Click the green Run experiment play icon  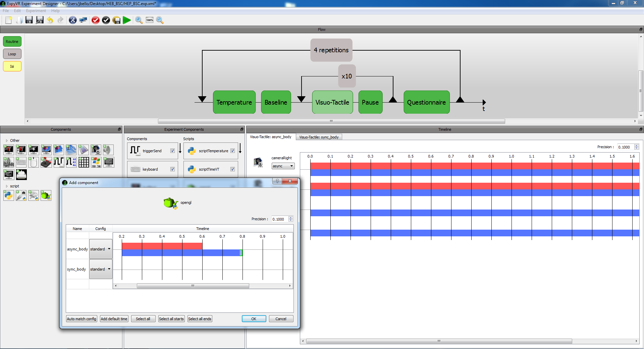click(126, 20)
